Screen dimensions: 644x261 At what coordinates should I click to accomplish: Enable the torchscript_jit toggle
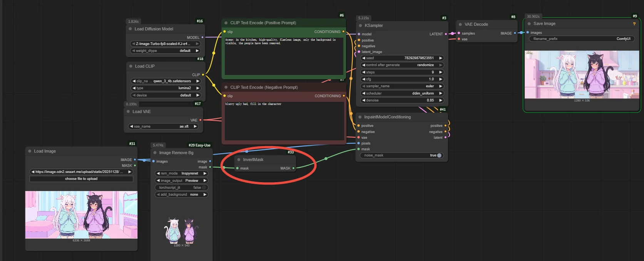pyautogui.click(x=204, y=188)
